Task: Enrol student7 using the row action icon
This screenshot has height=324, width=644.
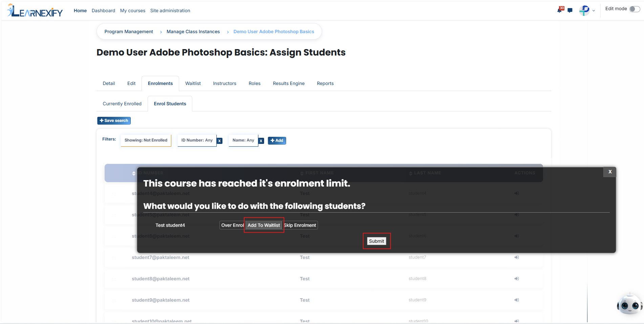Action: pos(517,257)
